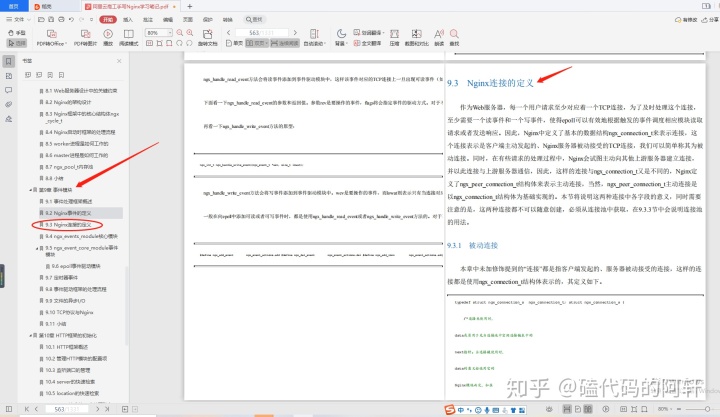This screenshot has height=417, width=720.
Task: Undo the last action
Action: pyautogui.click(x=71, y=19)
